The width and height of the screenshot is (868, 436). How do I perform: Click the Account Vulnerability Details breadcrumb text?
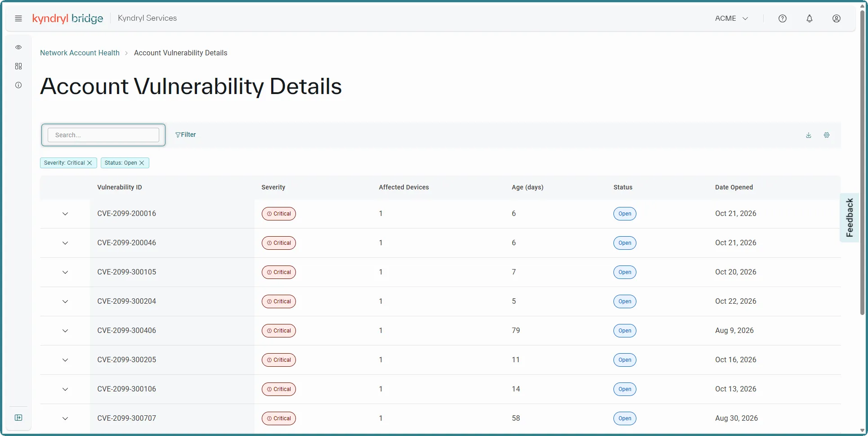(181, 53)
